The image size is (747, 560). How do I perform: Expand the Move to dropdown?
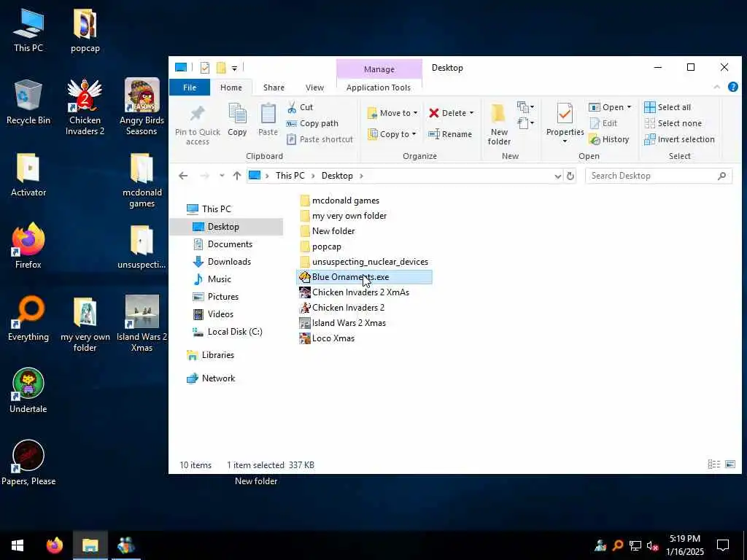pyautogui.click(x=415, y=113)
